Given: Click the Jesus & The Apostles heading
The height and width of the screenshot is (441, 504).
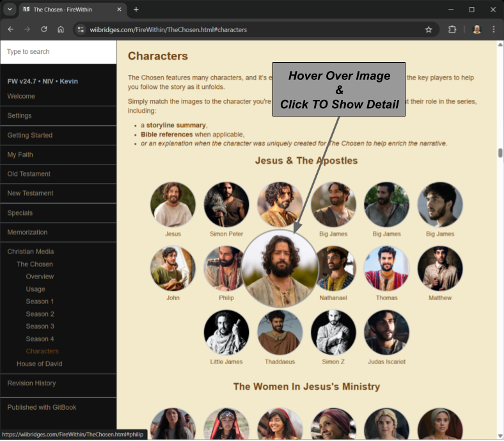Looking at the screenshot, I should pyautogui.click(x=306, y=161).
